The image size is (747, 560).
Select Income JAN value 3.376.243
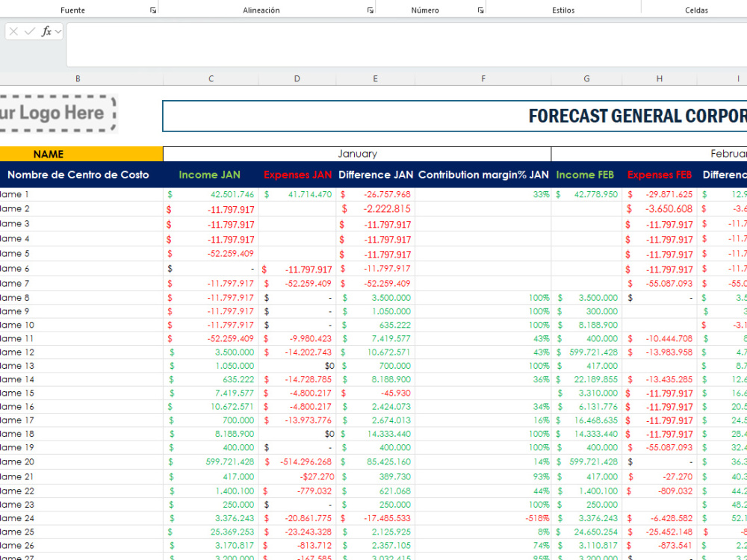coord(211,518)
